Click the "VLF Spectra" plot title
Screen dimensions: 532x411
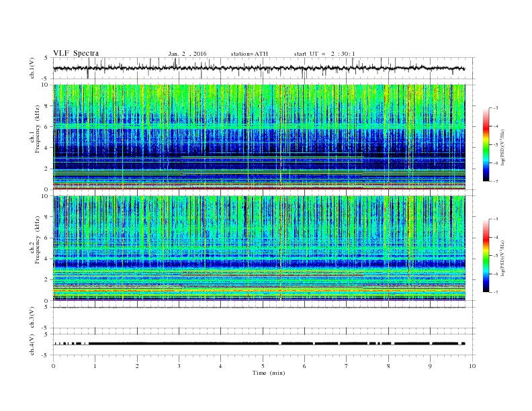point(76,53)
